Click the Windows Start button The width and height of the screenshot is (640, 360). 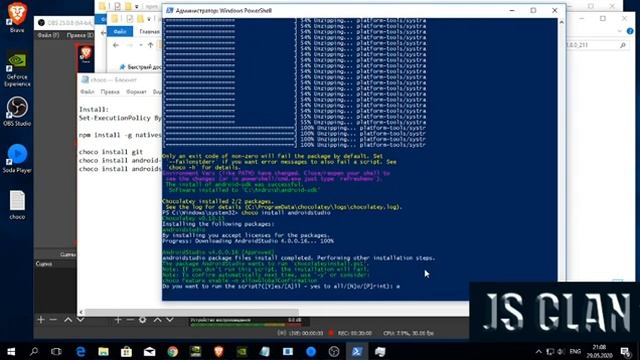(x=11, y=351)
